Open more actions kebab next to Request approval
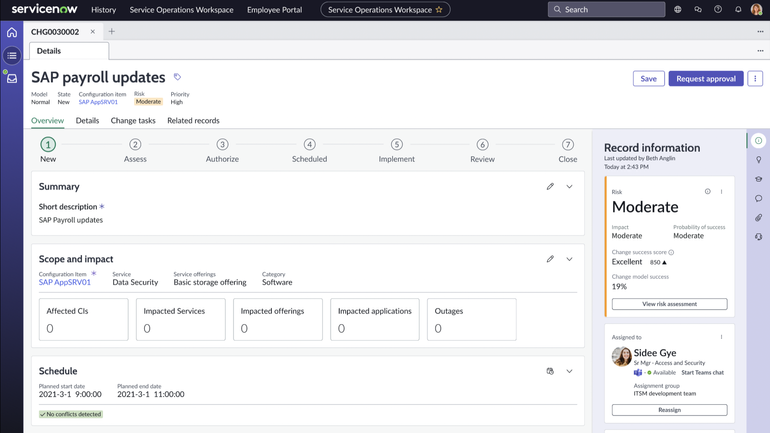The height and width of the screenshot is (433, 770). click(x=755, y=79)
